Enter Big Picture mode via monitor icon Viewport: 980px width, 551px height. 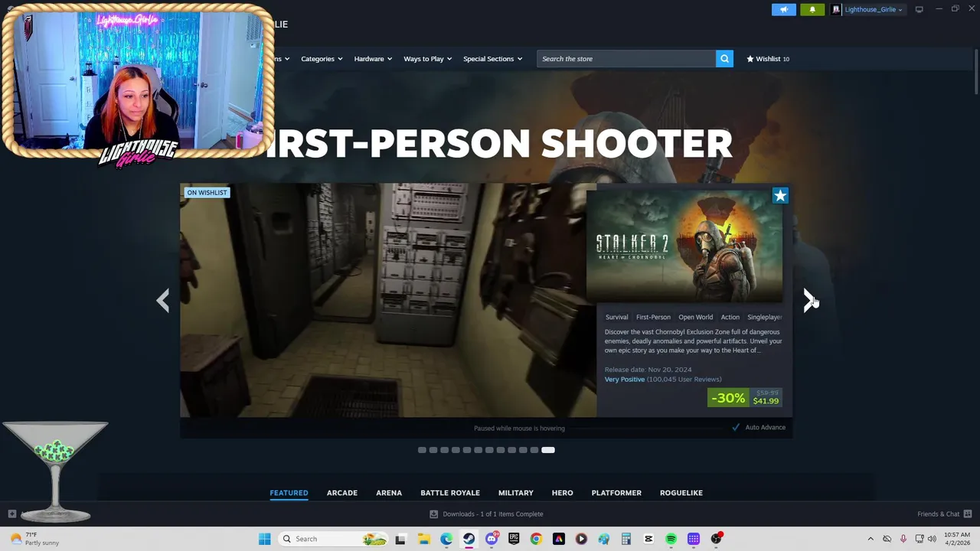click(x=919, y=9)
